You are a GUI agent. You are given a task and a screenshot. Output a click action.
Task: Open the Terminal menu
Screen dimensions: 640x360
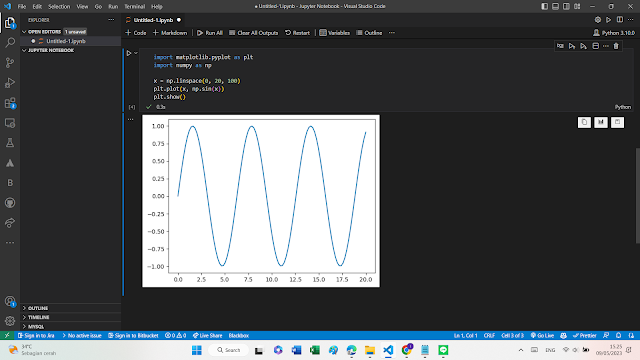(x=135, y=7)
